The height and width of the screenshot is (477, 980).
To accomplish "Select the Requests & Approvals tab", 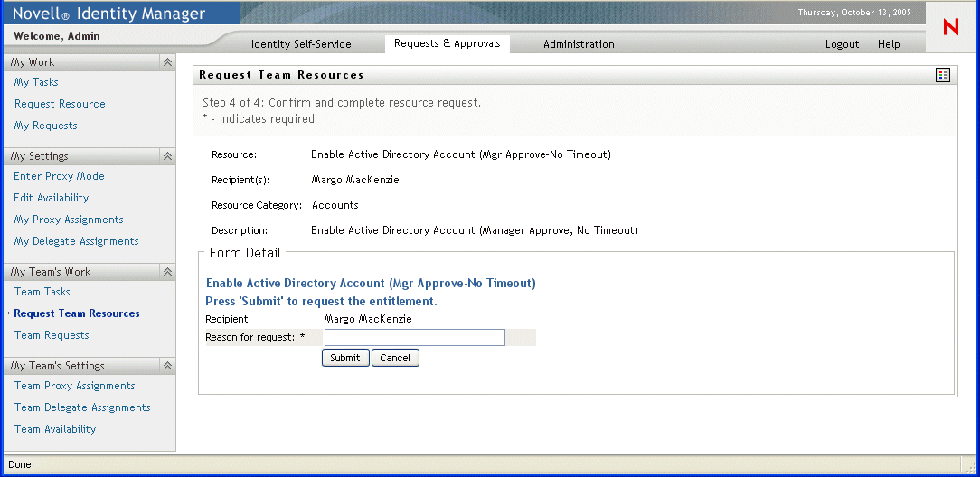I will coord(447,43).
